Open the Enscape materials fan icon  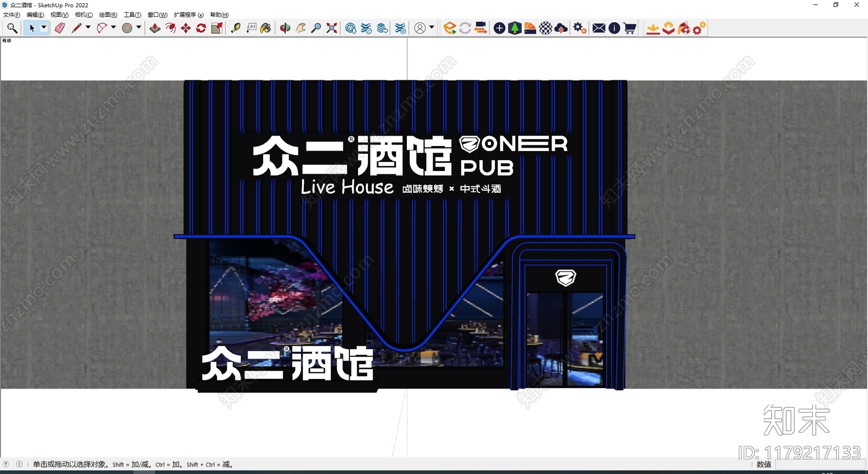(x=531, y=28)
